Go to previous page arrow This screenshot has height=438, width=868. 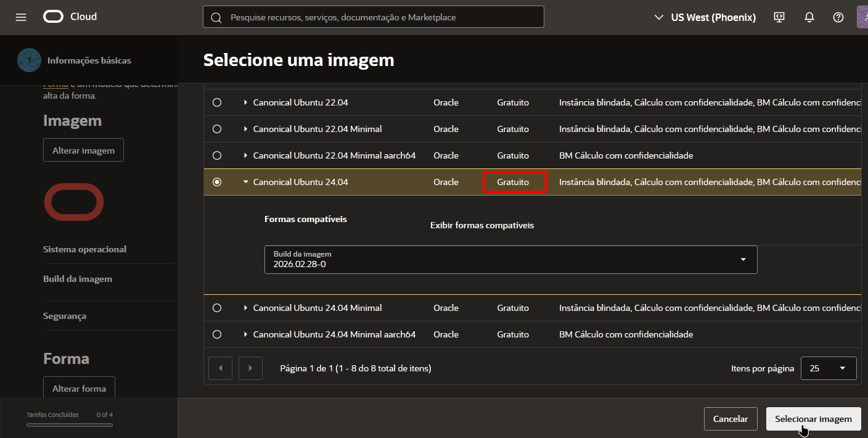click(221, 368)
